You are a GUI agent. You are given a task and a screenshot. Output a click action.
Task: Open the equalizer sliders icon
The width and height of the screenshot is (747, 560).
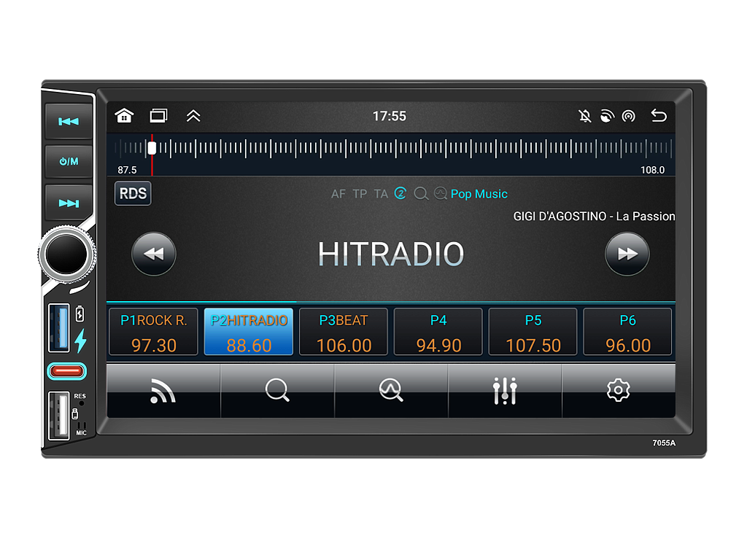point(505,391)
